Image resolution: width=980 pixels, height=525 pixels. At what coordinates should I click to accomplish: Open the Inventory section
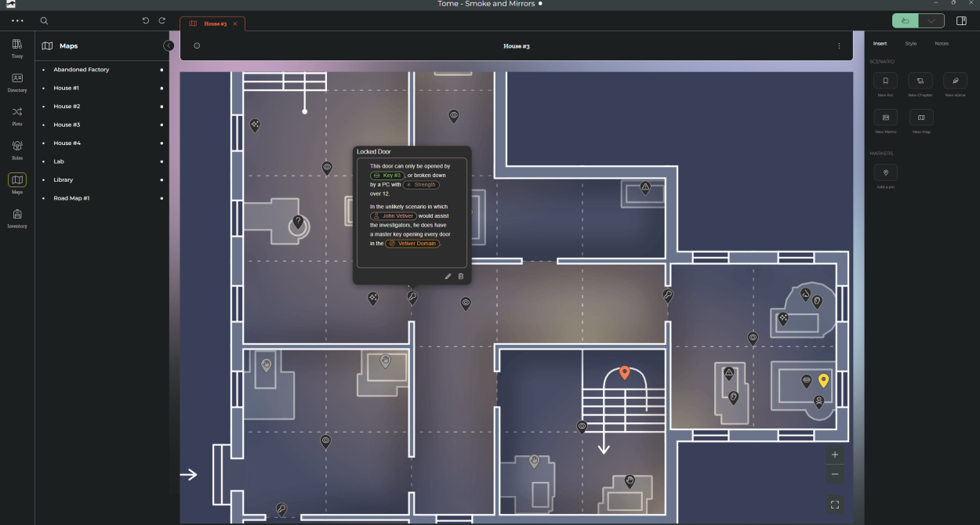pos(17,218)
